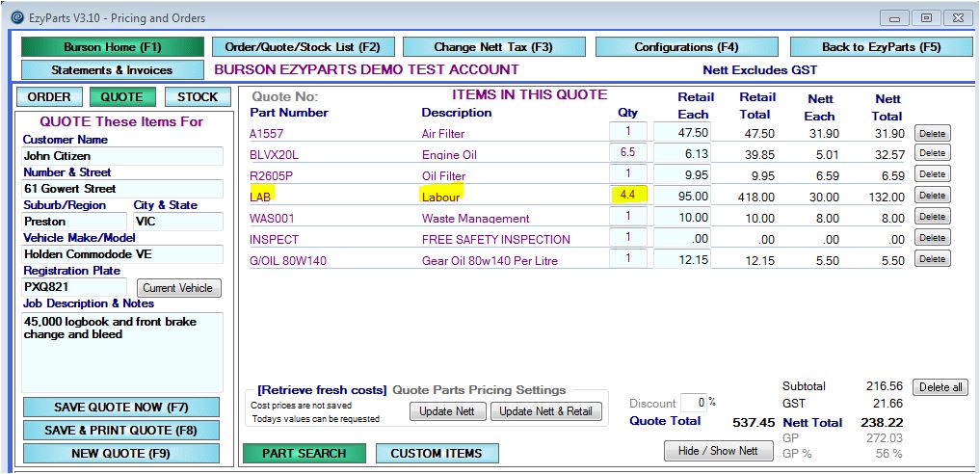
Task: Click SAVE QUOTE NOW (F7)
Action: point(121,408)
